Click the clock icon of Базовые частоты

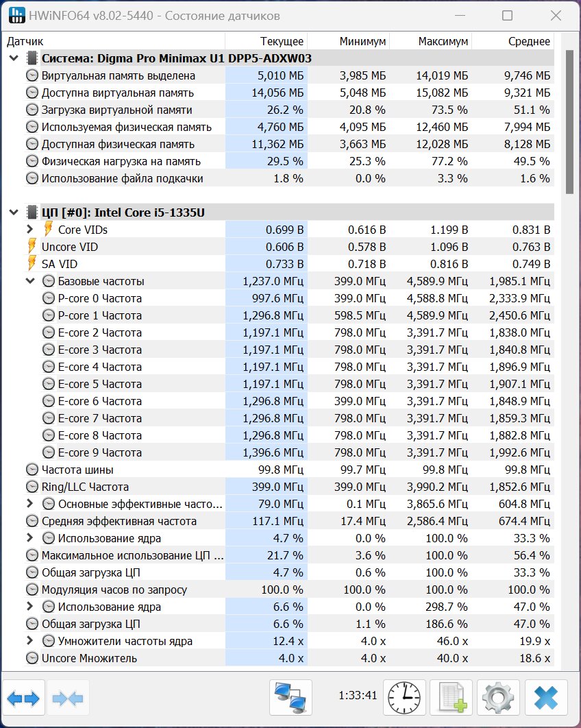[x=48, y=281]
